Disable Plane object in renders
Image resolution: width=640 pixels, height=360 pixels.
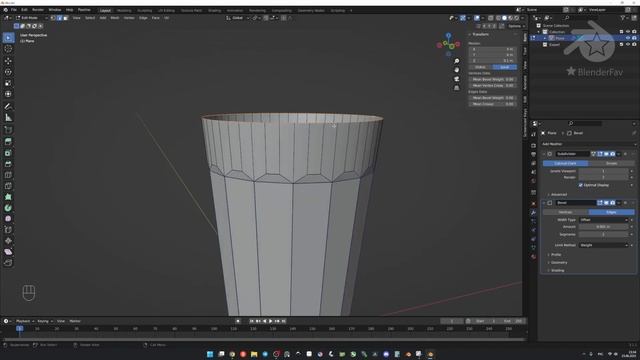(634, 38)
